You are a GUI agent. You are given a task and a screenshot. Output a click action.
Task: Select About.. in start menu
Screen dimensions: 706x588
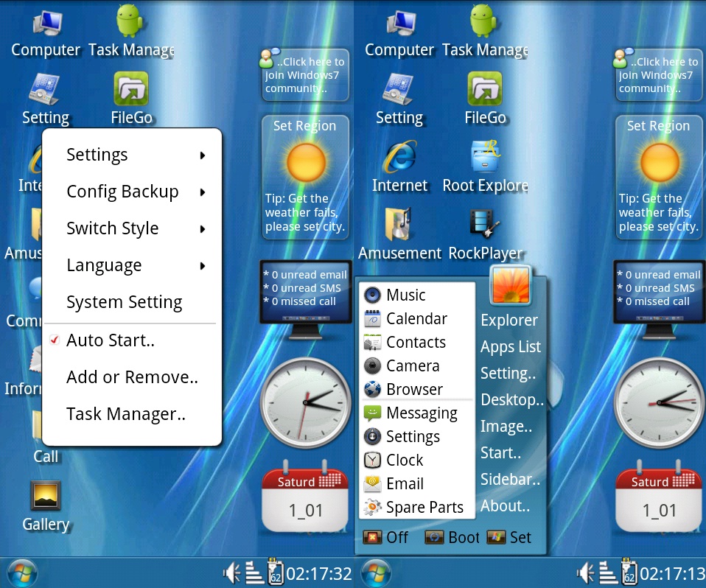[505, 506]
